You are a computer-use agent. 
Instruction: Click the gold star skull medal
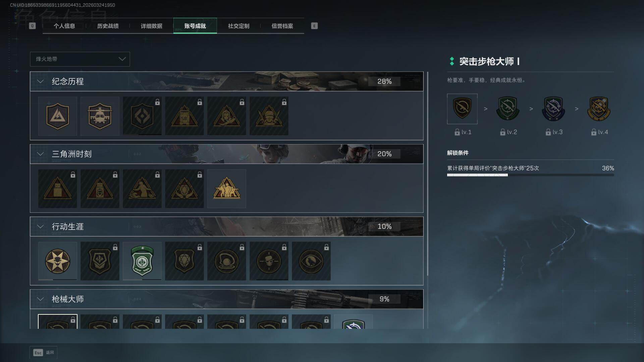point(57,261)
